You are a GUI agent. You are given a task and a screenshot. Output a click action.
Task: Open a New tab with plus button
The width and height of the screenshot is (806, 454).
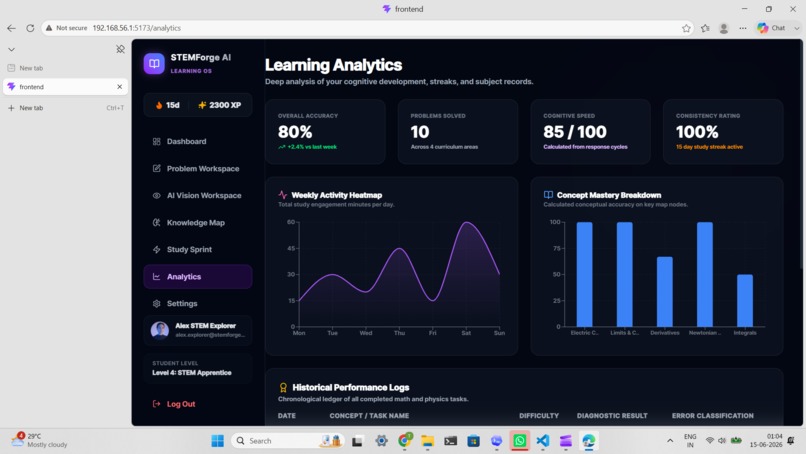pyautogui.click(x=65, y=108)
